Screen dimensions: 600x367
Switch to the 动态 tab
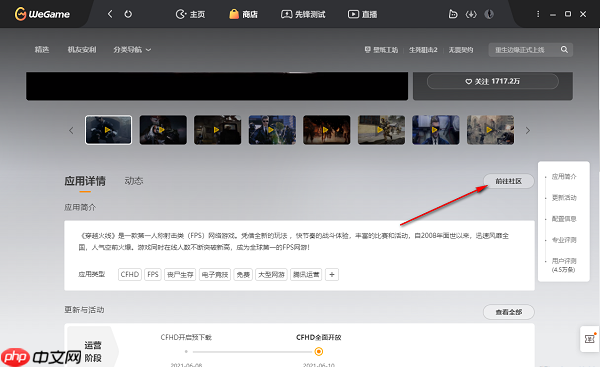click(134, 181)
